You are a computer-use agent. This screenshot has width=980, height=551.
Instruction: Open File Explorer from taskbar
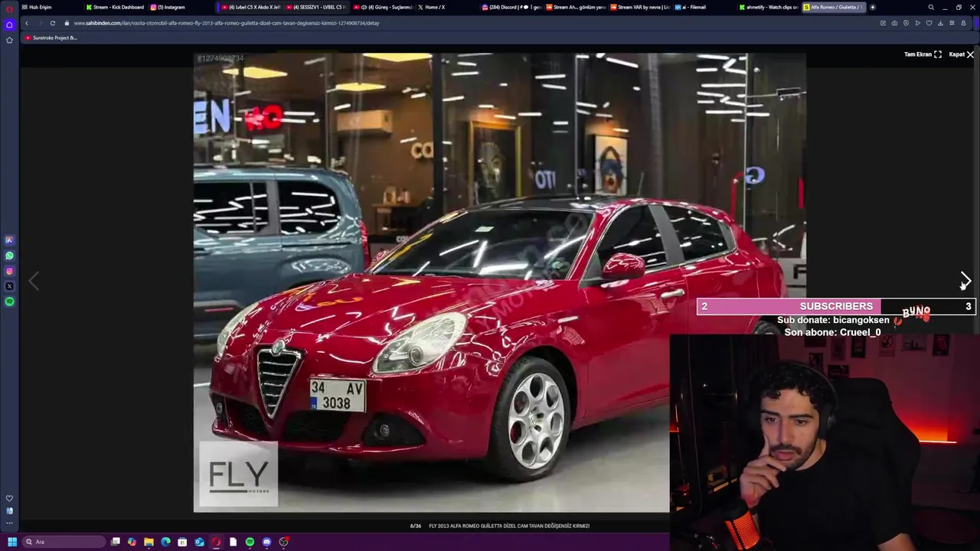tap(149, 542)
